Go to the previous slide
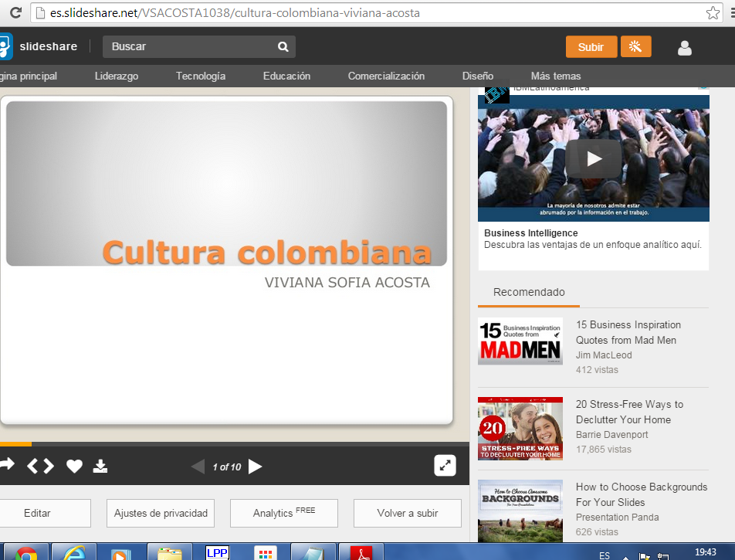The height and width of the screenshot is (560, 735). pyautogui.click(x=198, y=467)
